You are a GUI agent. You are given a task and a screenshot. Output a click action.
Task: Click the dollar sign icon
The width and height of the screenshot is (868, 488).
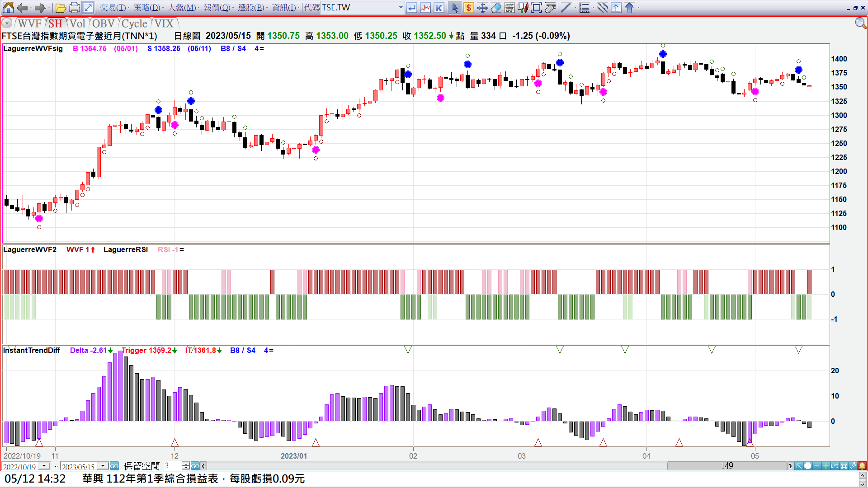click(469, 8)
